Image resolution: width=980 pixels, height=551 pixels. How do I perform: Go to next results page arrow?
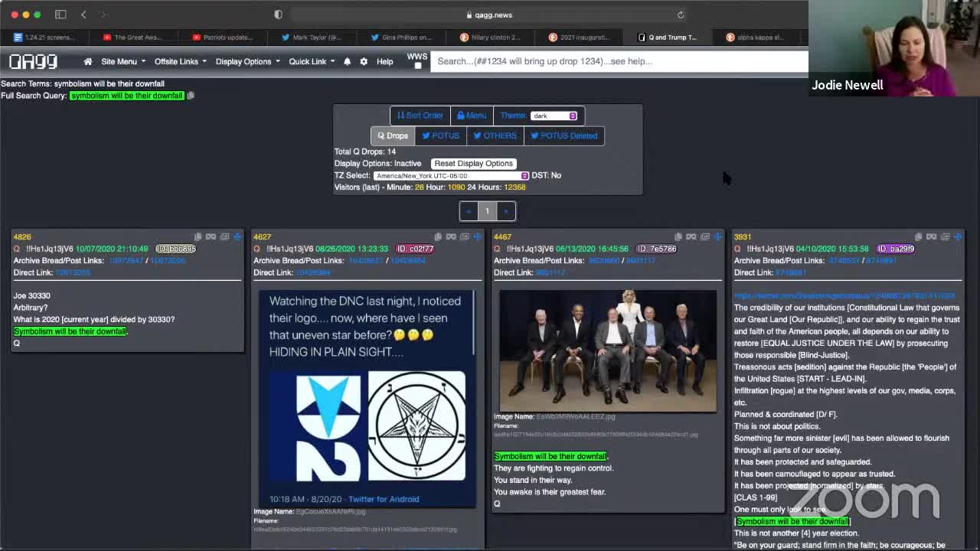click(x=506, y=211)
